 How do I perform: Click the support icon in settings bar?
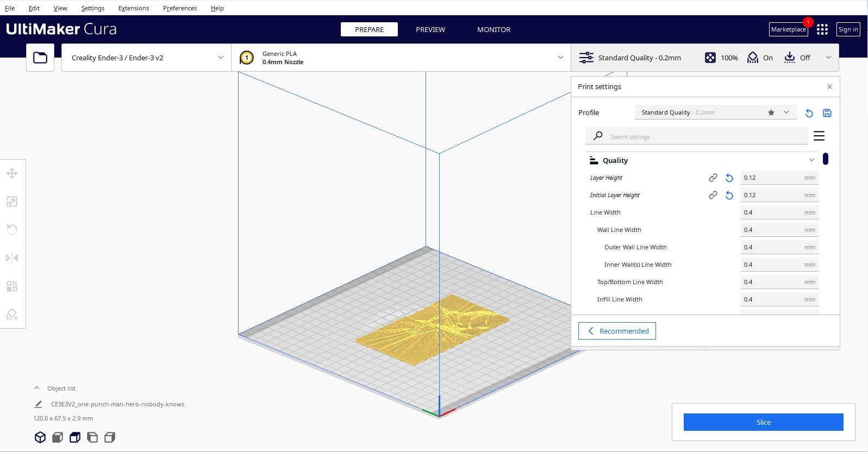(753, 58)
